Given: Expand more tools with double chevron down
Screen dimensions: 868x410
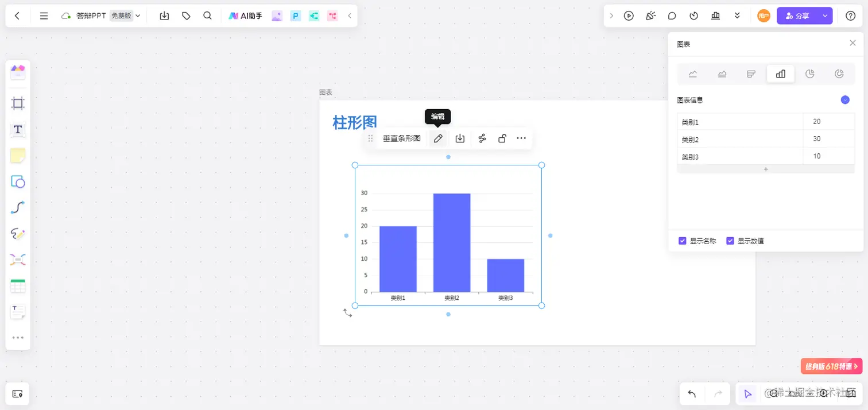Looking at the screenshot, I should pyautogui.click(x=737, y=16).
